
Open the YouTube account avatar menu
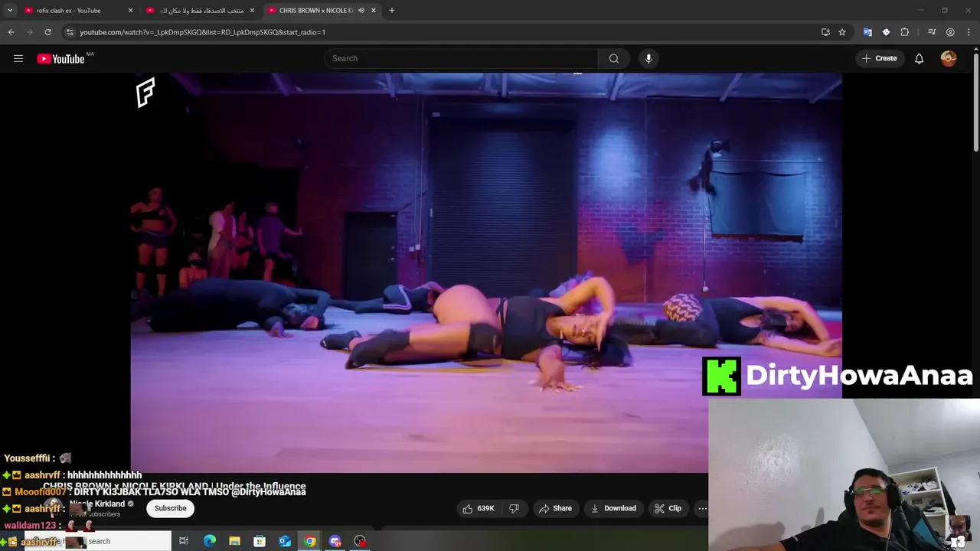[x=949, y=58]
